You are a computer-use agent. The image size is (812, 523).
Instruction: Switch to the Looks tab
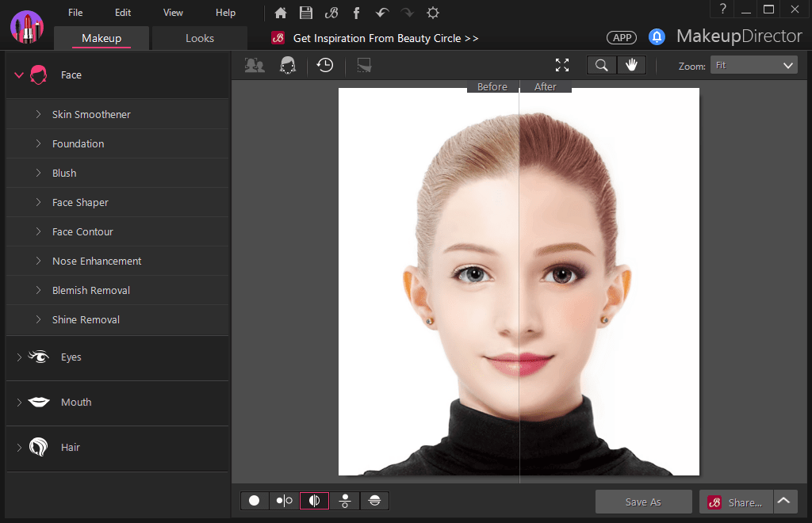click(x=200, y=38)
